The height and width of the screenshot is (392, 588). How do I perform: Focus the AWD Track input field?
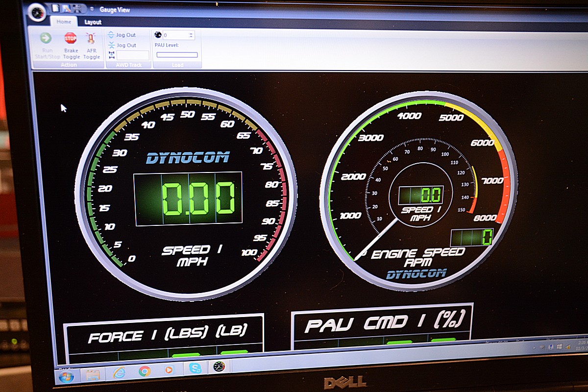pyautogui.click(x=133, y=55)
